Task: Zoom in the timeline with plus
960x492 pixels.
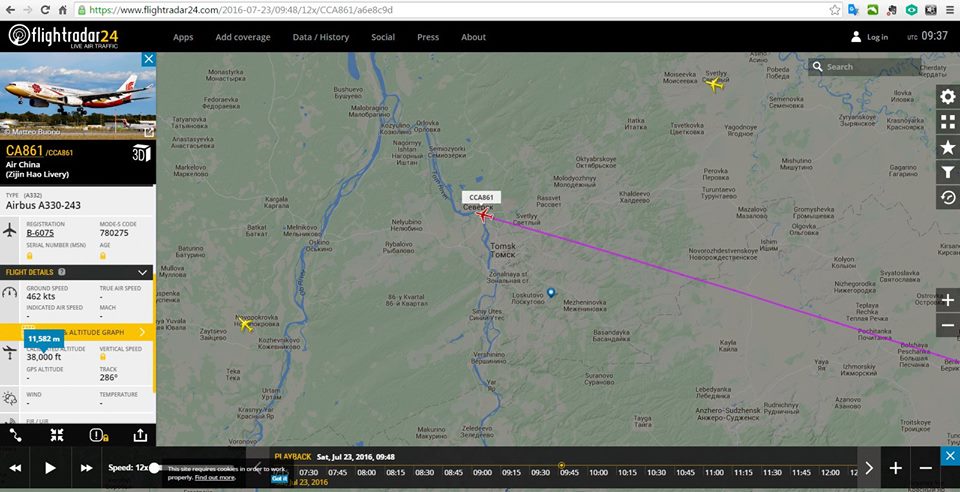Action: click(895, 468)
